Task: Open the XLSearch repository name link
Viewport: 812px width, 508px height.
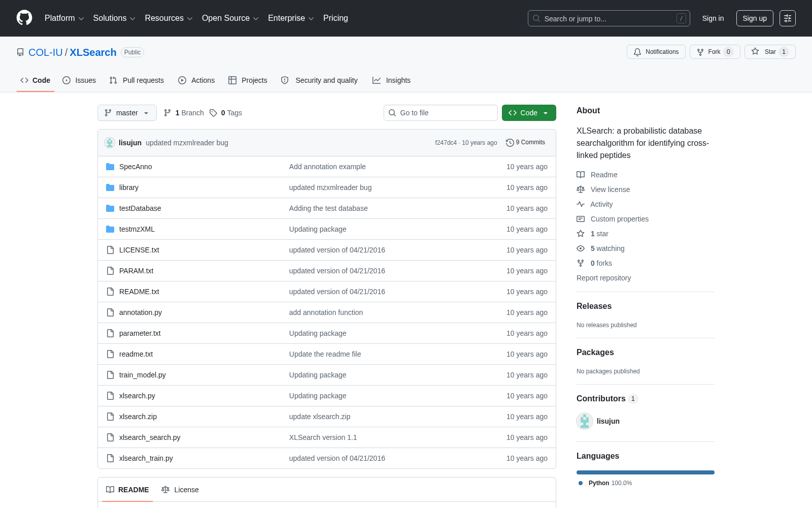Action: click(x=93, y=52)
